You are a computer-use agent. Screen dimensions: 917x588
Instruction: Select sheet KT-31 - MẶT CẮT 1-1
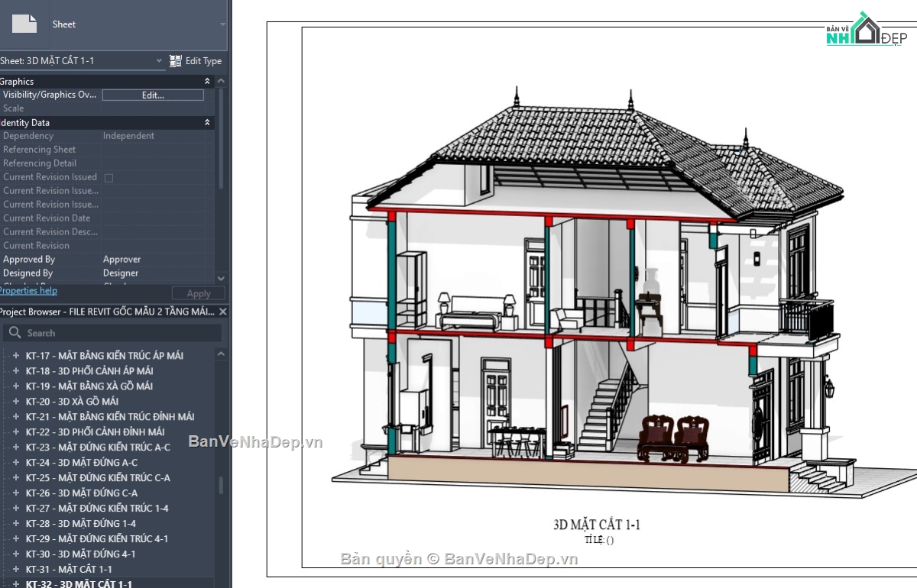[x=69, y=570]
